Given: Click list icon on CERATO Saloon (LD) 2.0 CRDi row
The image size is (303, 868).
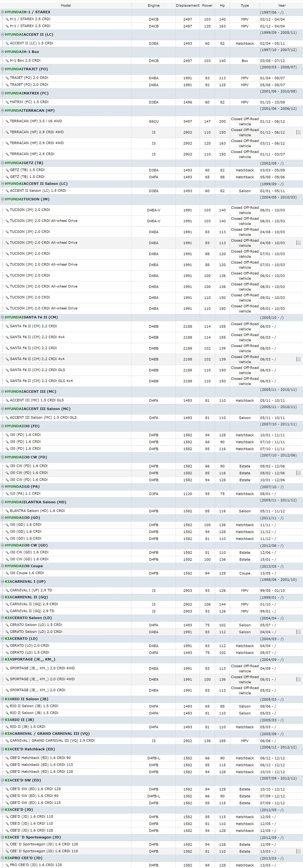Looking at the screenshot, I should click(x=298, y=632).
